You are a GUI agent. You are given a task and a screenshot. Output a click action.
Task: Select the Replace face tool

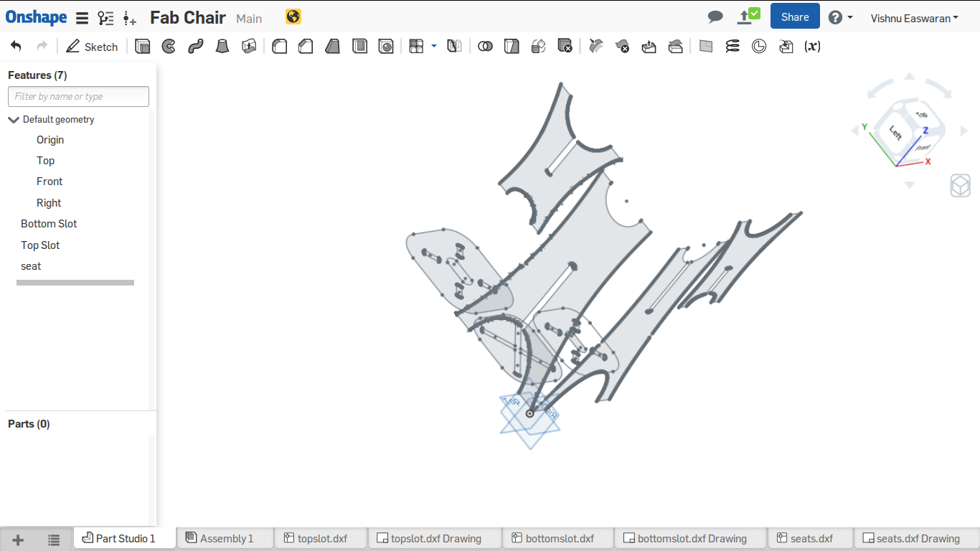675,47
